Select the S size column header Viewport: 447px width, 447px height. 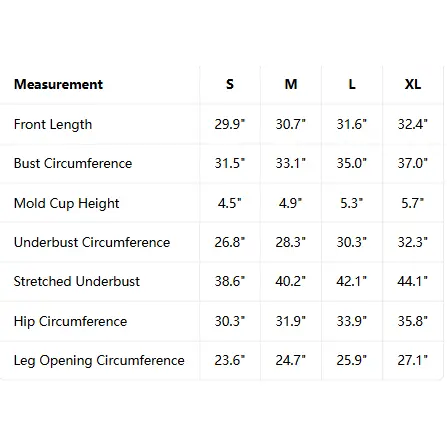tap(230, 84)
